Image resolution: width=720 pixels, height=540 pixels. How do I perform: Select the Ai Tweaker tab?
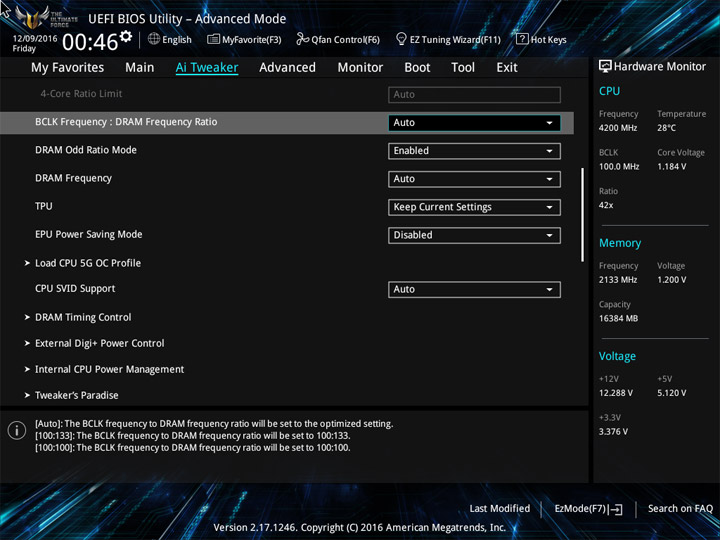pyautogui.click(x=207, y=68)
